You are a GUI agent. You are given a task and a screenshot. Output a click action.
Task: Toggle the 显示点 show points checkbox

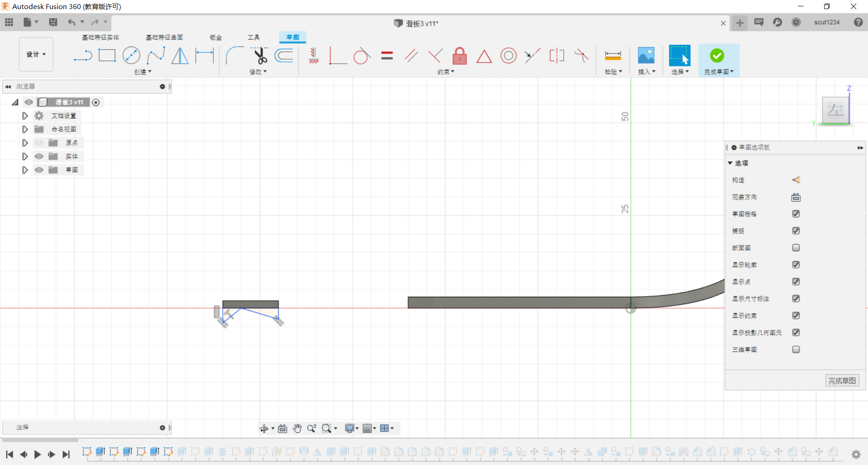pyautogui.click(x=796, y=282)
